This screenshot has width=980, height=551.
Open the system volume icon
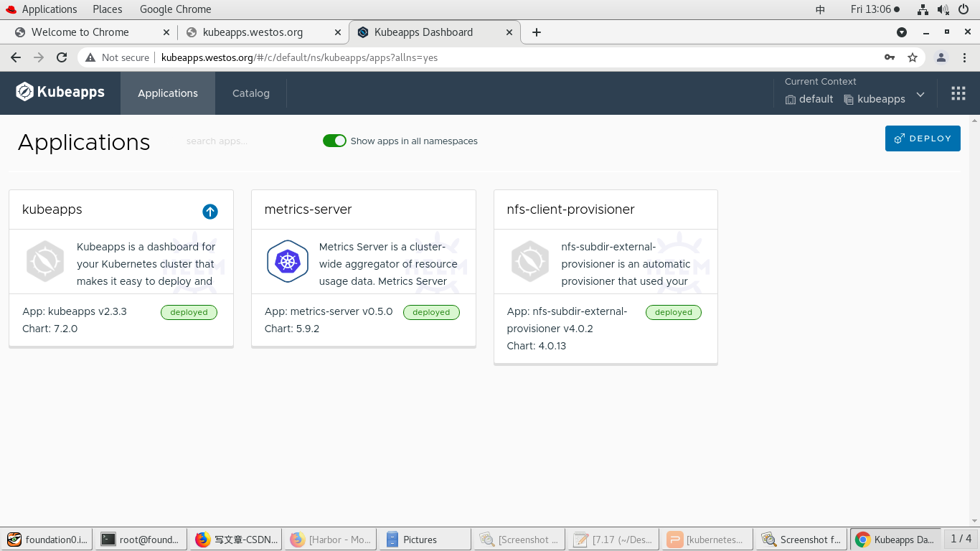pyautogui.click(x=943, y=9)
